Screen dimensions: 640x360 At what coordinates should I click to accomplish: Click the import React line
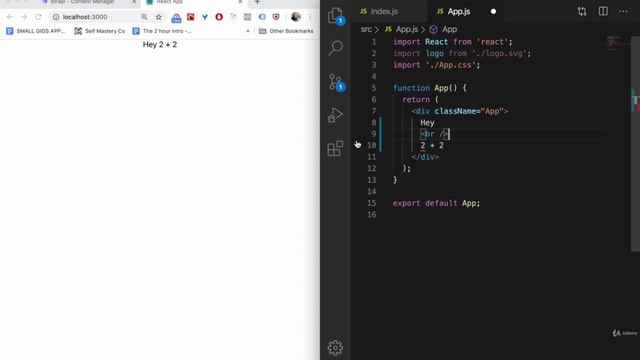452,42
